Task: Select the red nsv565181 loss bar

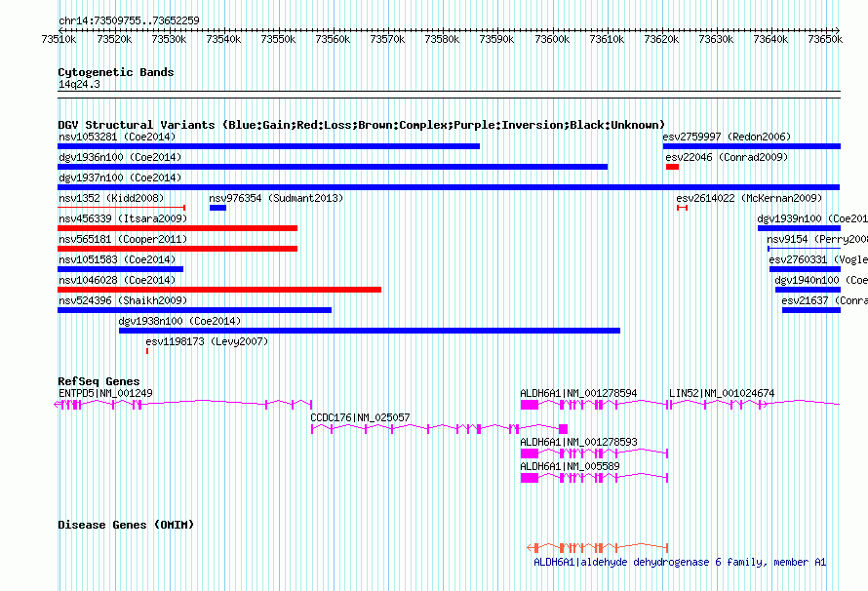Action: pyautogui.click(x=178, y=249)
